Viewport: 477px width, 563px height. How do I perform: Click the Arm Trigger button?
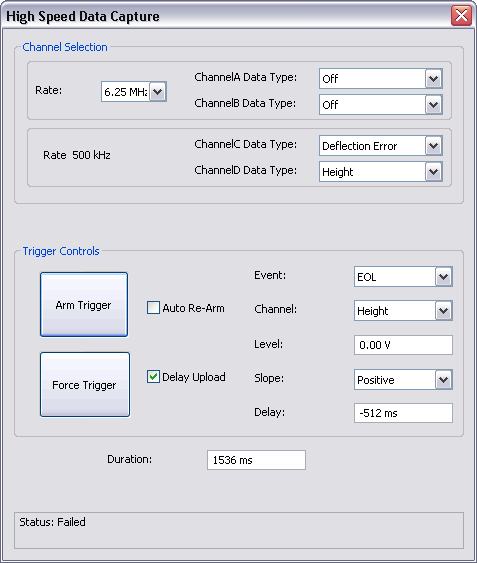coord(84,304)
